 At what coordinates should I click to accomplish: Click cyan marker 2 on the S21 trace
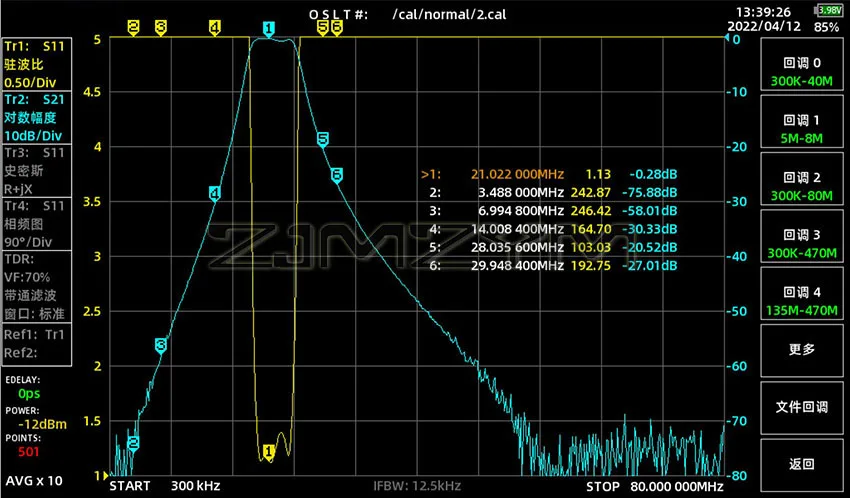(x=133, y=443)
